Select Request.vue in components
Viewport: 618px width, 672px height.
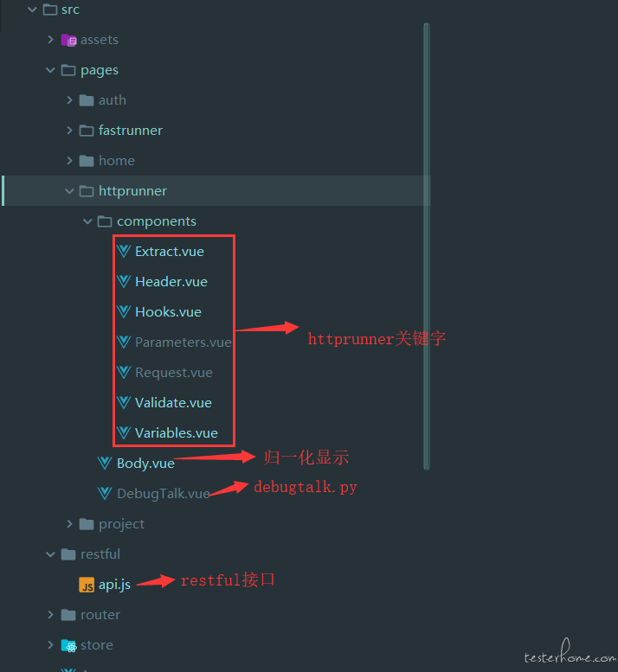click(174, 373)
